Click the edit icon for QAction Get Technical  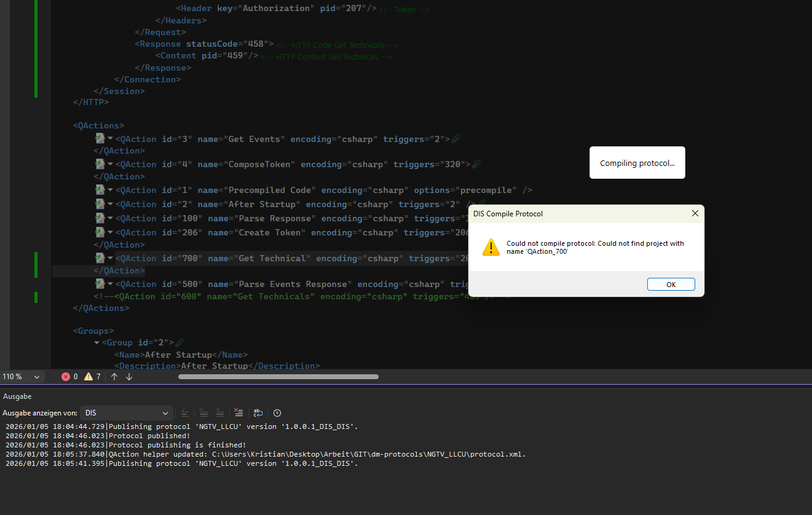point(100,258)
